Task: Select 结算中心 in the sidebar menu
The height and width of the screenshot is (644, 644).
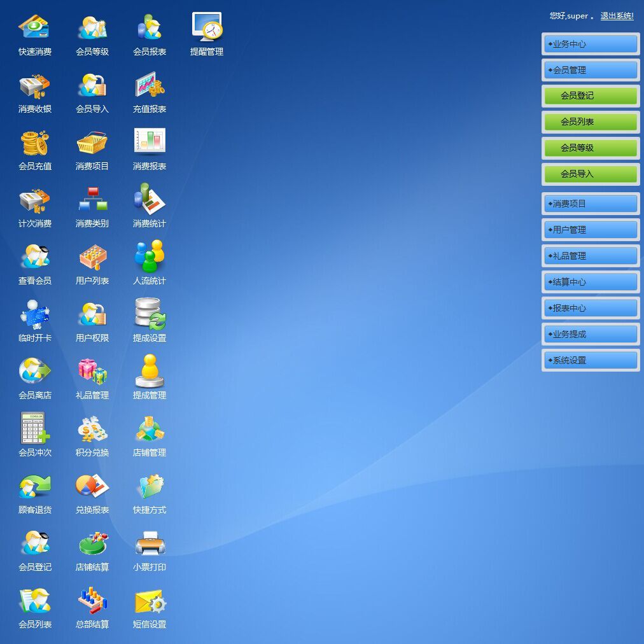Action: [590, 282]
